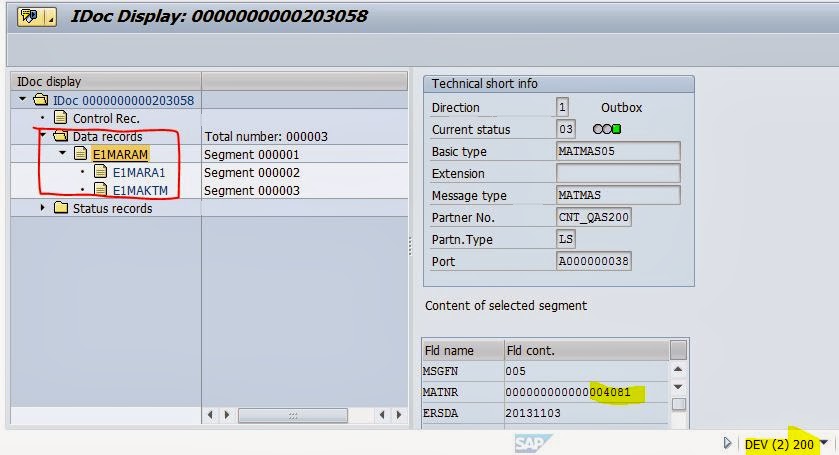
Task: Click into the Basic type MATMAS05 field
Action: (x=617, y=151)
